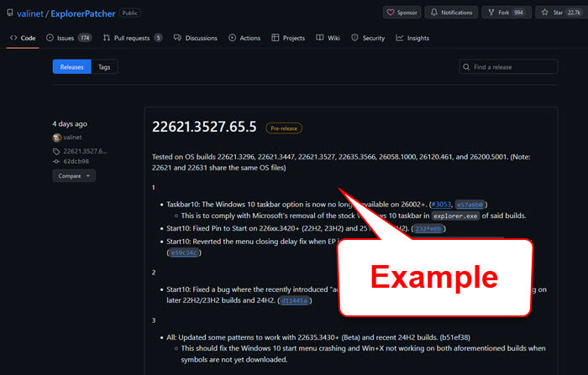The height and width of the screenshot is (375, 588).
Task: Open release title 22621.3527.65.5
Action: click(204, 127)
